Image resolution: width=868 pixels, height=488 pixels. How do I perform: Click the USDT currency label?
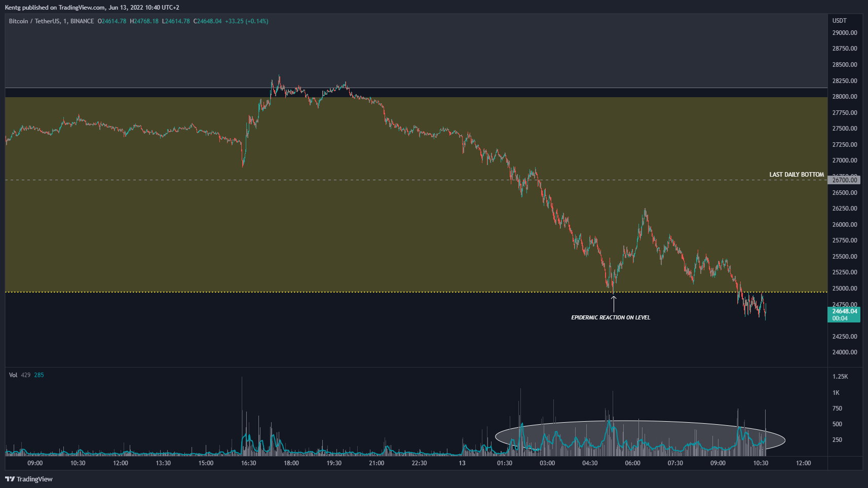pos(840,21)
